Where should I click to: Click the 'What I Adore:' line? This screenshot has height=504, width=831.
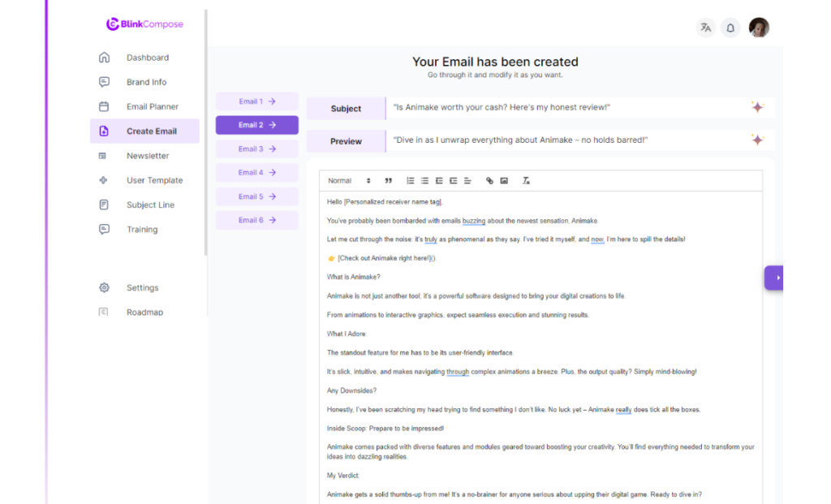point(347,334)
